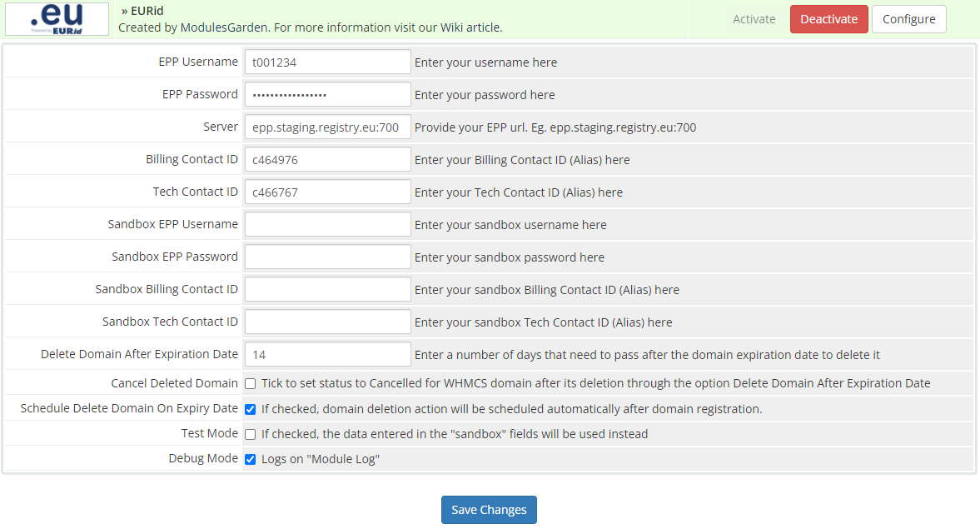Select the Sandbox EPP Password field
This screenshot has height=529, width=980.
click(327, 256)
